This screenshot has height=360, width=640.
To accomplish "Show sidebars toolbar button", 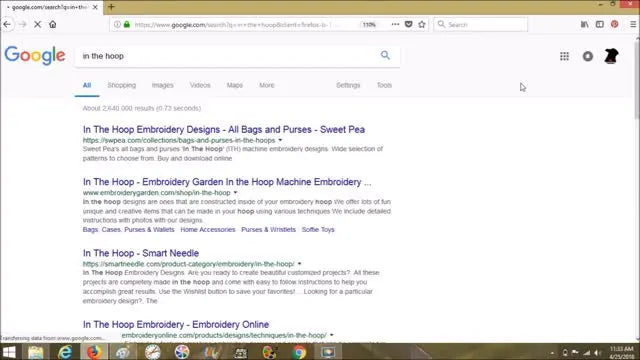I will point(600,24).
